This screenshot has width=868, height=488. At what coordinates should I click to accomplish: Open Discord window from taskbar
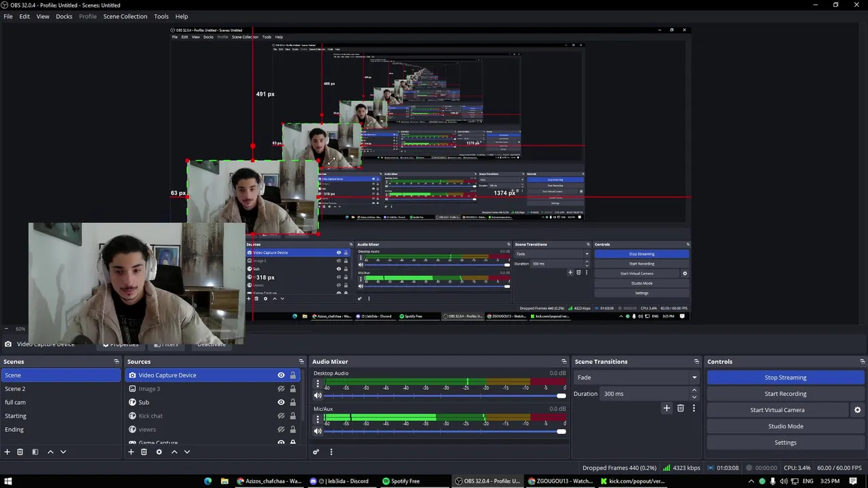[x=340, y=481]
